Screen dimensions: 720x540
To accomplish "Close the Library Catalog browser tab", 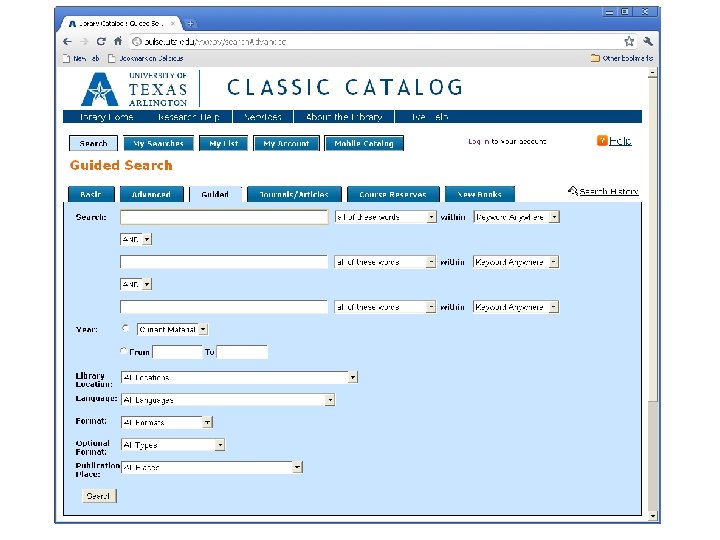I will 173,23.
